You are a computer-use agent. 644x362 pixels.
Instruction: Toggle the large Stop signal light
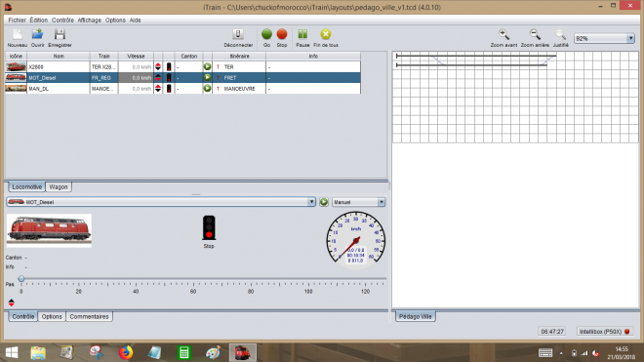209,227
